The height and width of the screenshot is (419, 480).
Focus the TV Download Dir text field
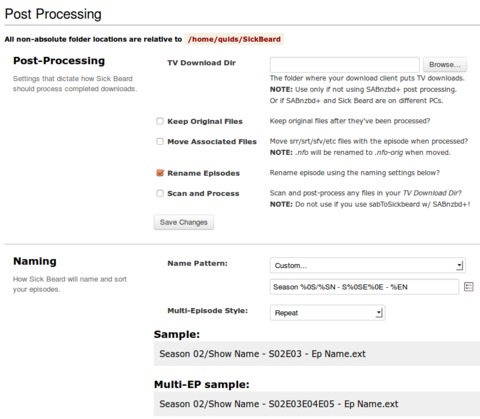(x=345, y=65)
